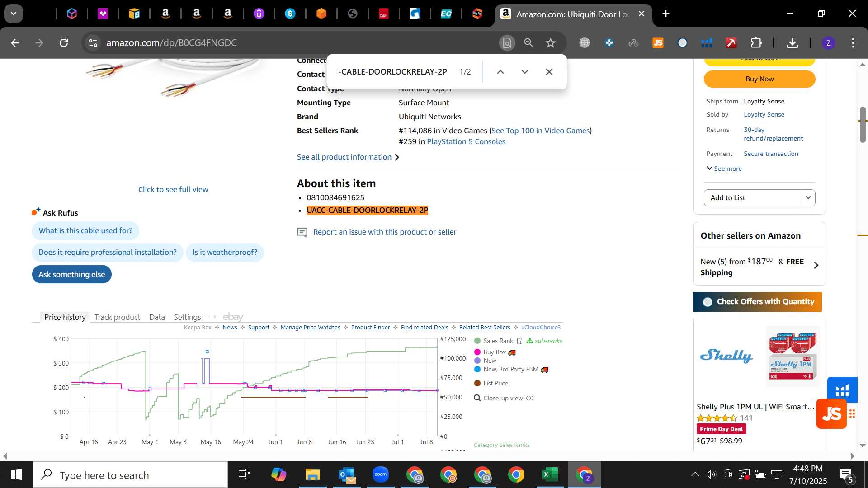
Task: Open the tab search dropdown
Action: 14,14
